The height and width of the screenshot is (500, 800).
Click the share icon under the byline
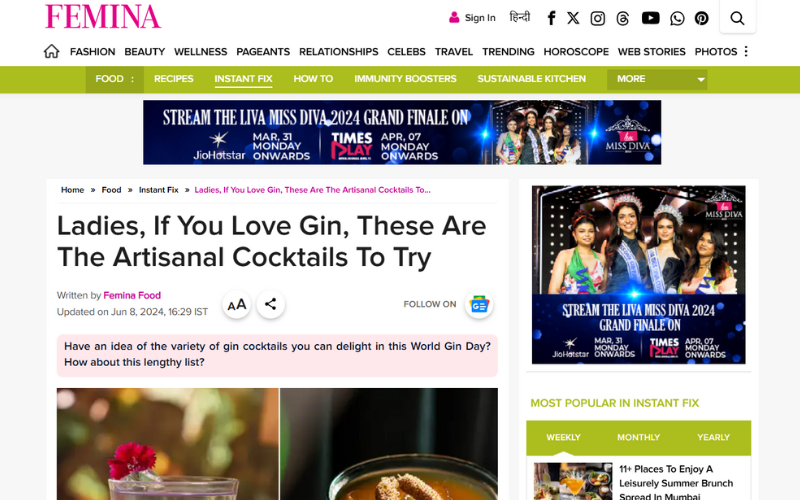(270, 304)
